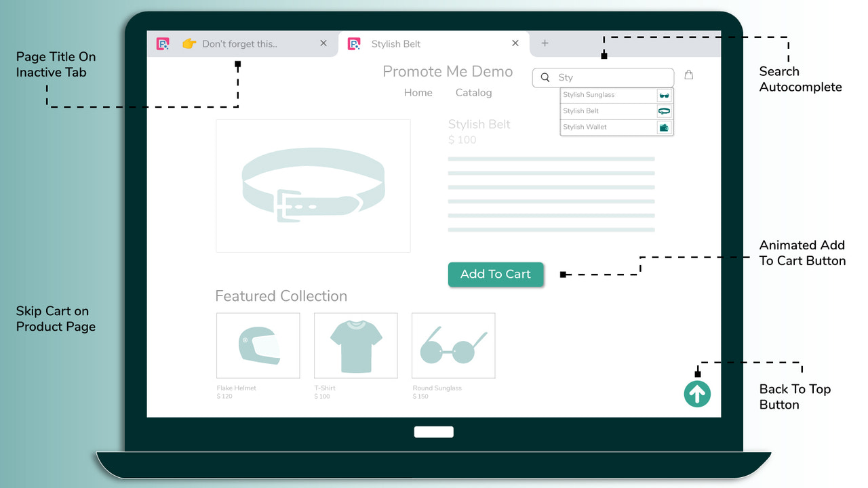
Task: Click the wallet icon beside Stylish Wallet suggestion
Action: pyautogui.click(x=664, y=127)
